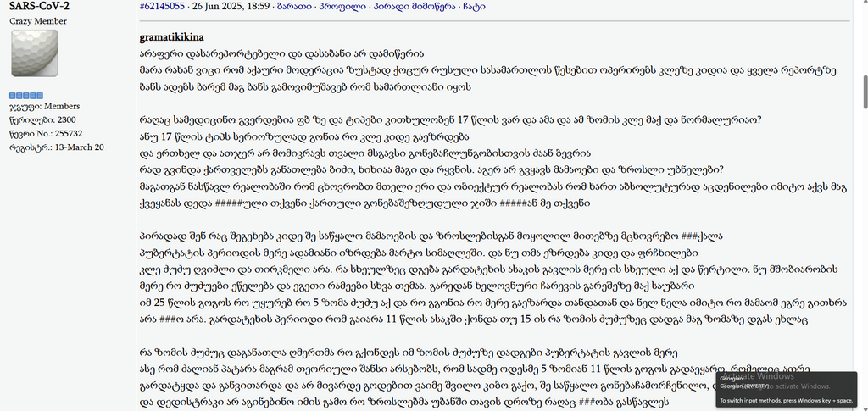Click წერილები: 2300 post count
Image resolution: width=868 pixels, height=411 pixels.
click(x=42, y=120)
